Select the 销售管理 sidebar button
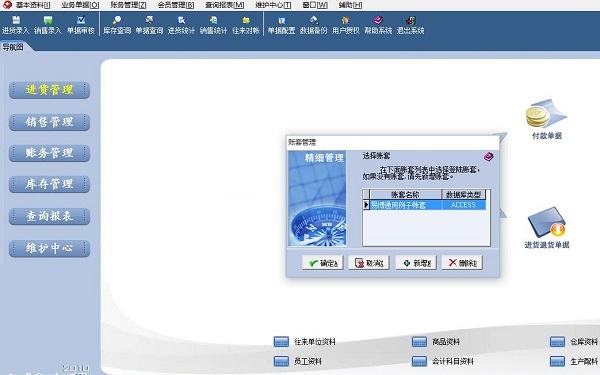Image resolution: width=600 pixels, height=375 pixels. tap(49, 122)
